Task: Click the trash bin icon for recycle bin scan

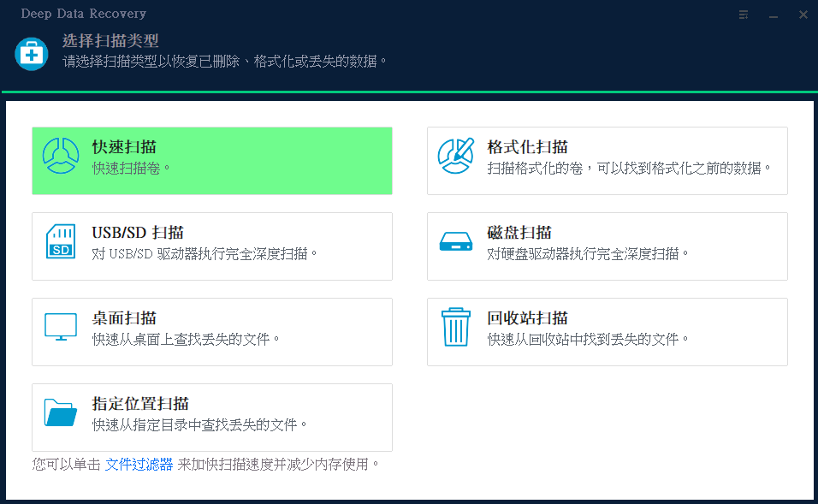Action: click(456, 327)
